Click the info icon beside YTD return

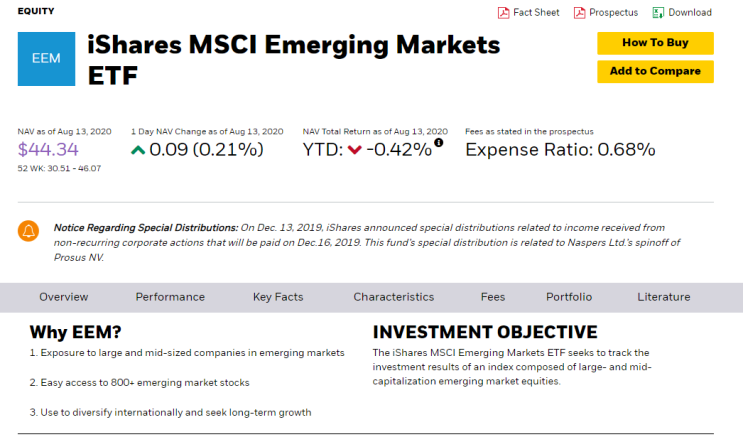pyautogui.click(x=438, y=143)
